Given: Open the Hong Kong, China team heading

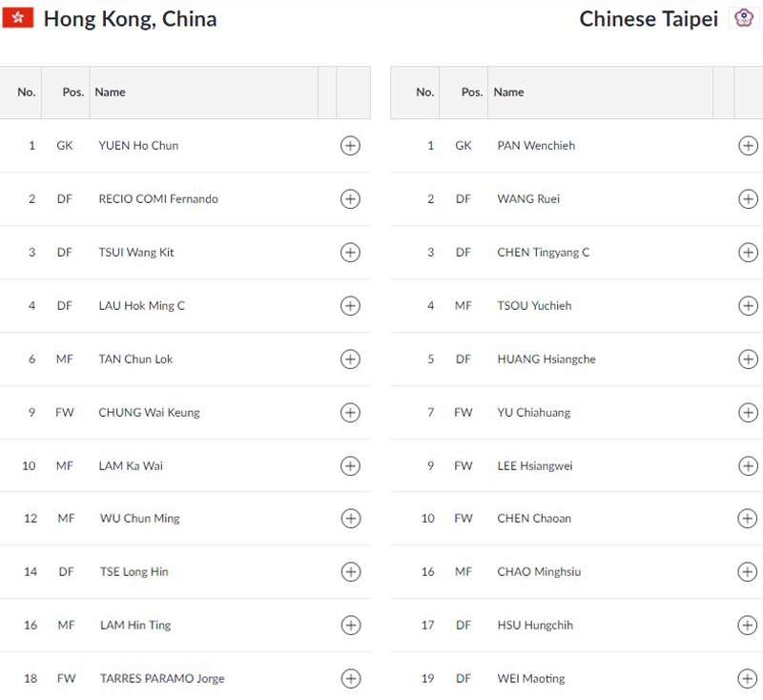Looking at the screenshot, I should coord(130,19).
